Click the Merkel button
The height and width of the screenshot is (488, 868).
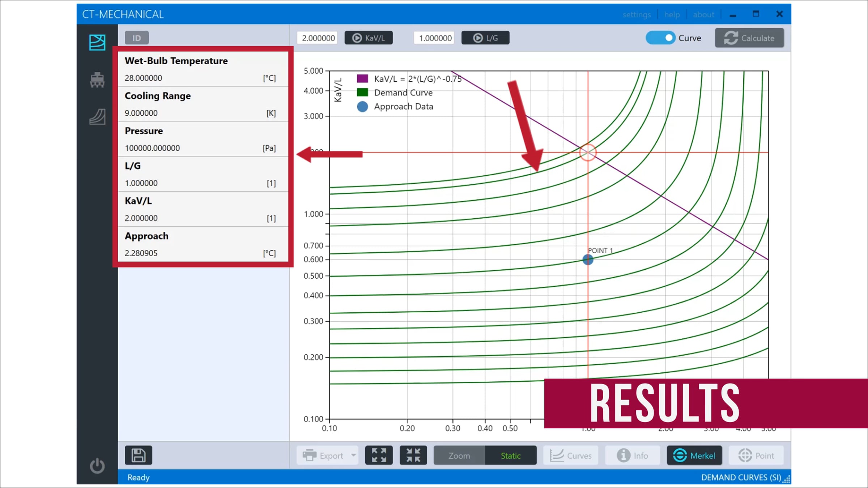tap(694, 455)
